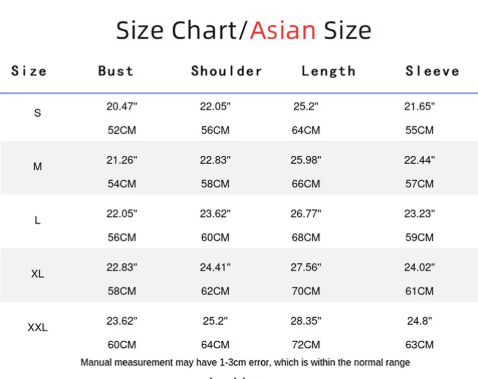478x379 pixels.
Task: Select the 61CM sleeve value for XL
Action: pos(419,291)
